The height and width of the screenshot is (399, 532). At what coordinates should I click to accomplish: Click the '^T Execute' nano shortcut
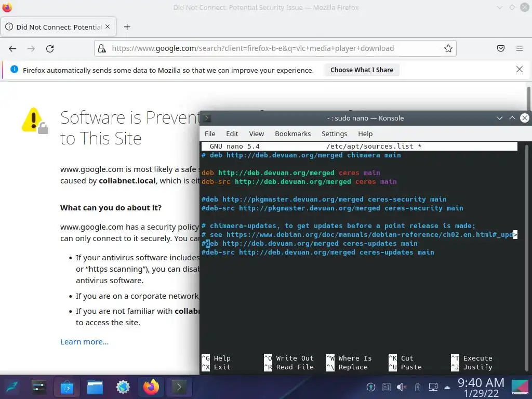(472, 358)
